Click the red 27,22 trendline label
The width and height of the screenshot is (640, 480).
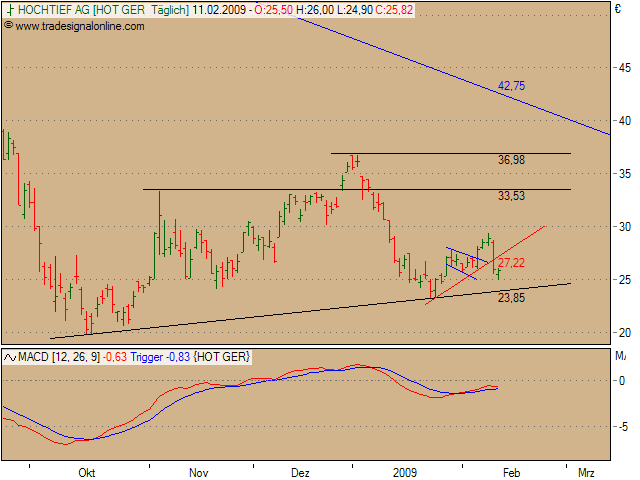click(511, 263)
